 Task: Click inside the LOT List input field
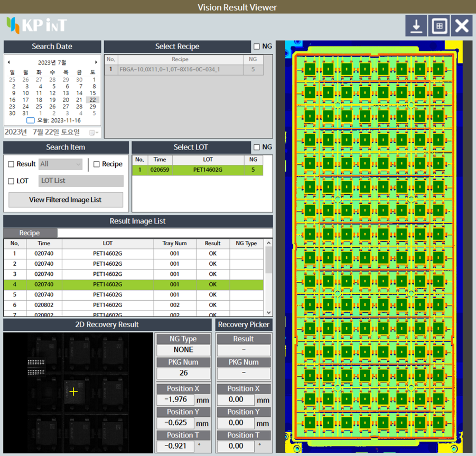80,181
